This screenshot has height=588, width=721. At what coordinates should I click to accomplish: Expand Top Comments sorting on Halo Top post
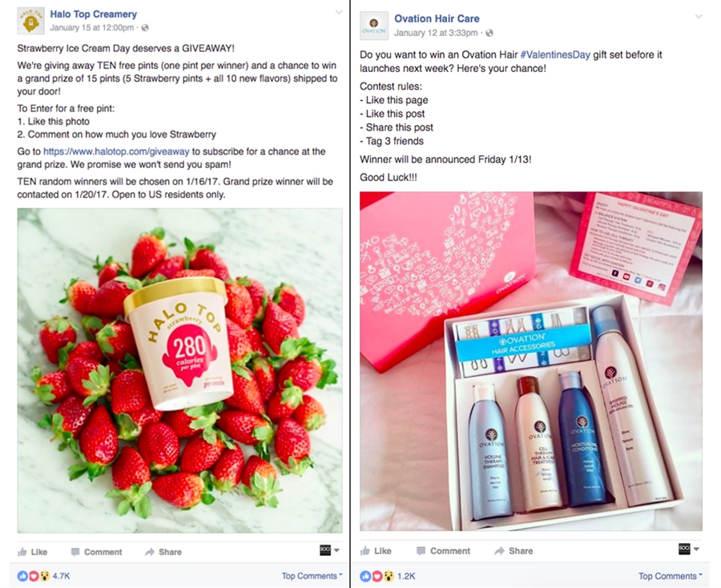(312, 576)
